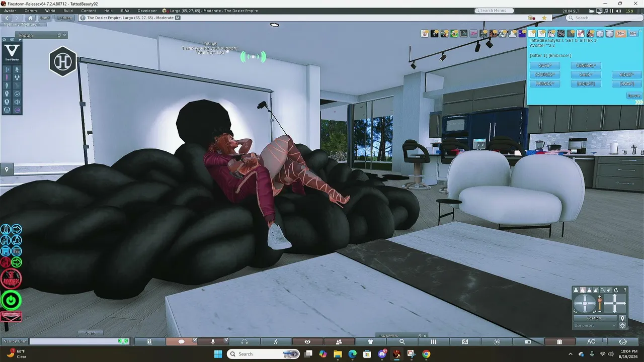This screenshot has height=362, width=644.
Task: Teleport home using the house icon
Action: 30,18
